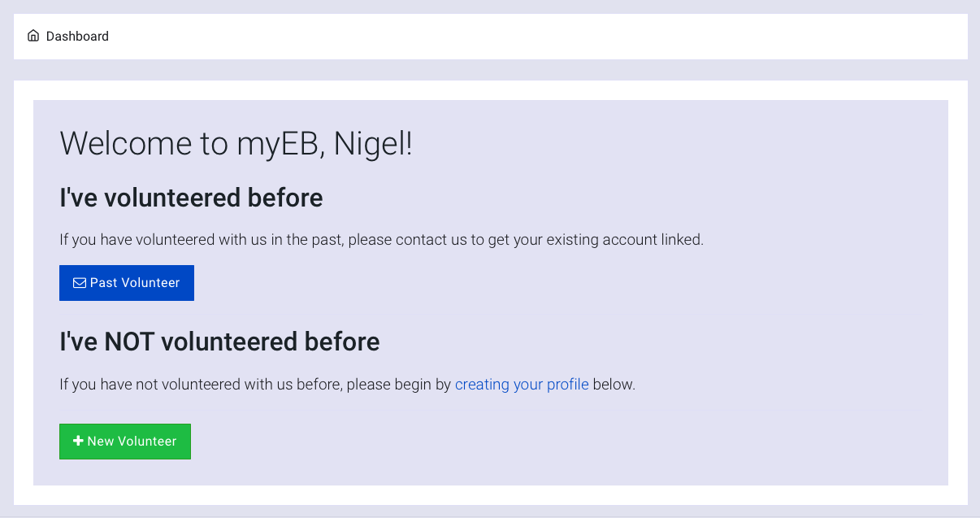Screen dimensions: 980x518
Task: Follow the "creating your profile" link
Action: pos(522,385)
